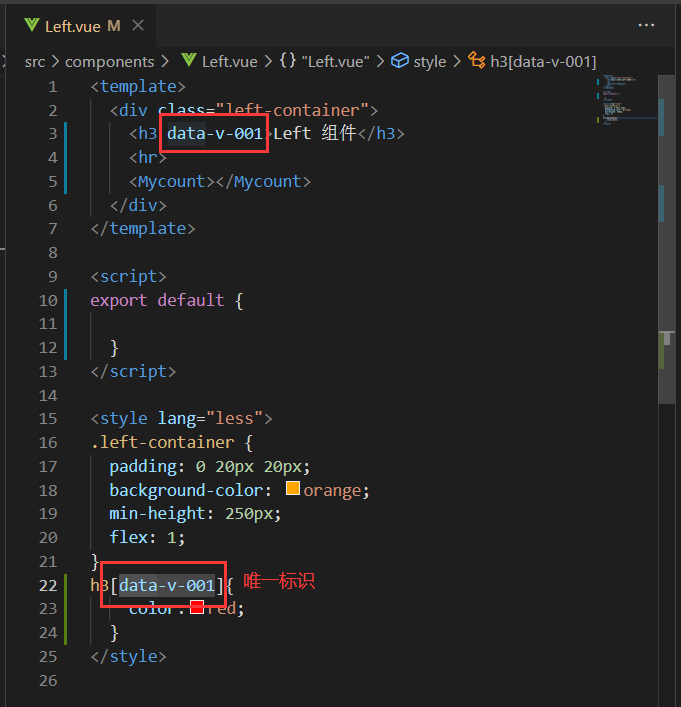Click the default keyword on line 10
The image size is (681, 707).
191,300
